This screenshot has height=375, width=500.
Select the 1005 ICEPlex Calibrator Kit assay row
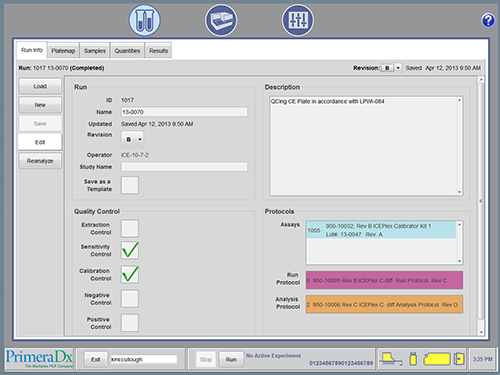click(381, 230)
